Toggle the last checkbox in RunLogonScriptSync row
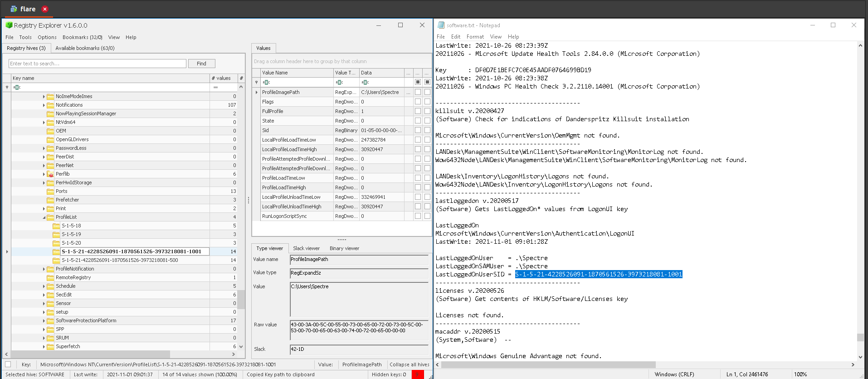The height and width of the screenshot is (379, 868). 427,216
